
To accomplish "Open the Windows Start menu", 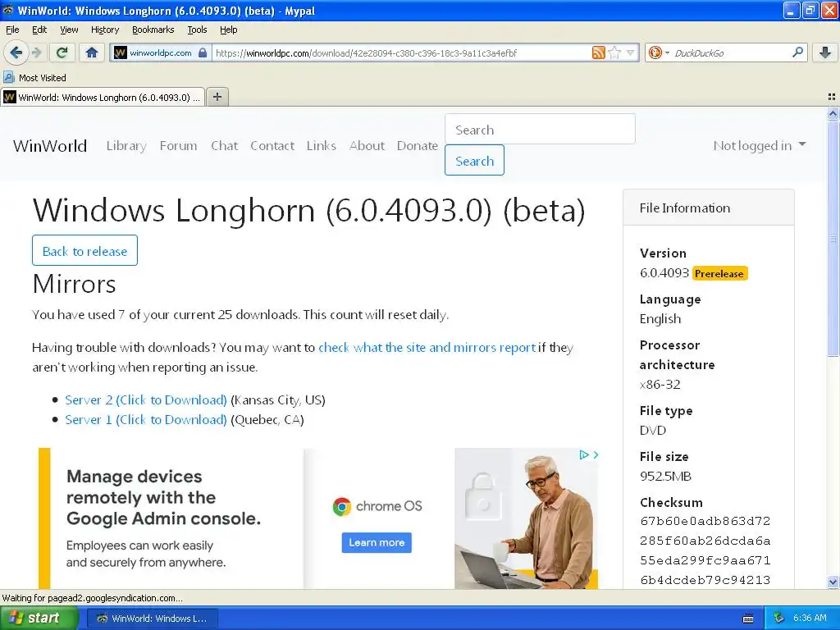I will 39,619.
